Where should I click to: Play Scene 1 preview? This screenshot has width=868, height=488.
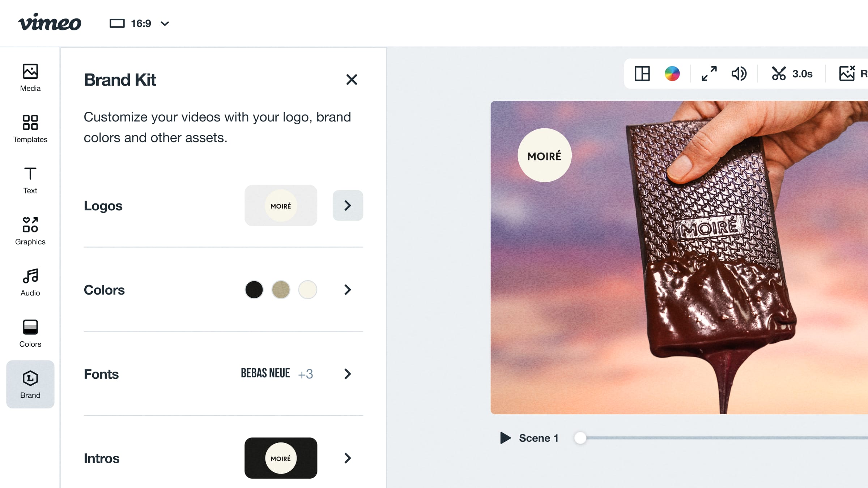[505, 438]
